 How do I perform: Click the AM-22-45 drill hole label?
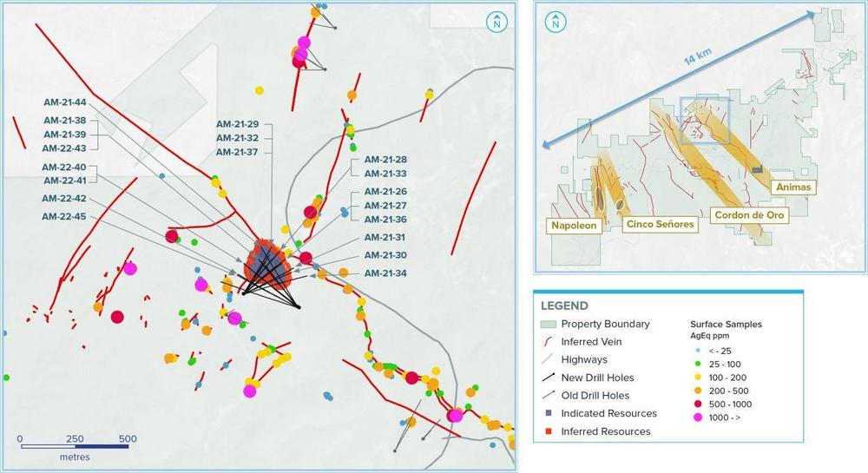(65, 216)
